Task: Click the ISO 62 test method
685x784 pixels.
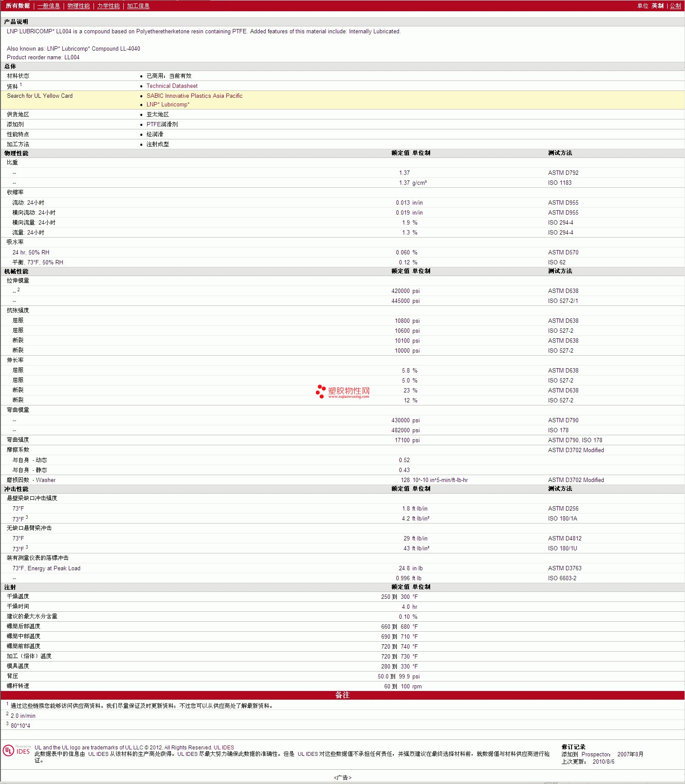Action: 556,263
